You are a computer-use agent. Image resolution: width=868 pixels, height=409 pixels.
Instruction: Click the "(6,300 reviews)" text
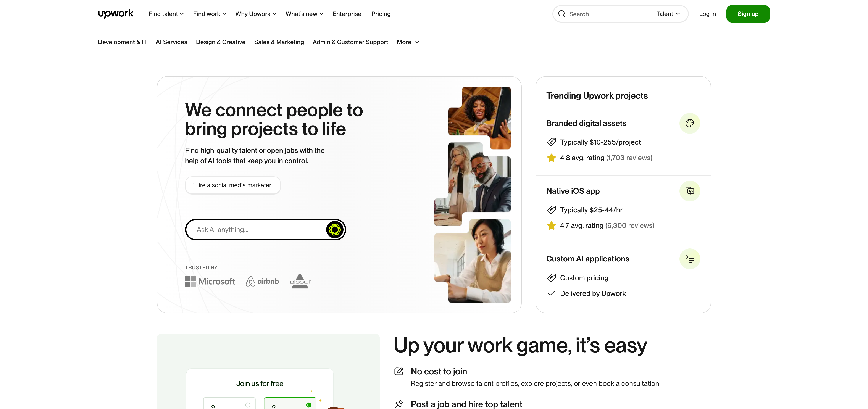[x=629, y=225]
